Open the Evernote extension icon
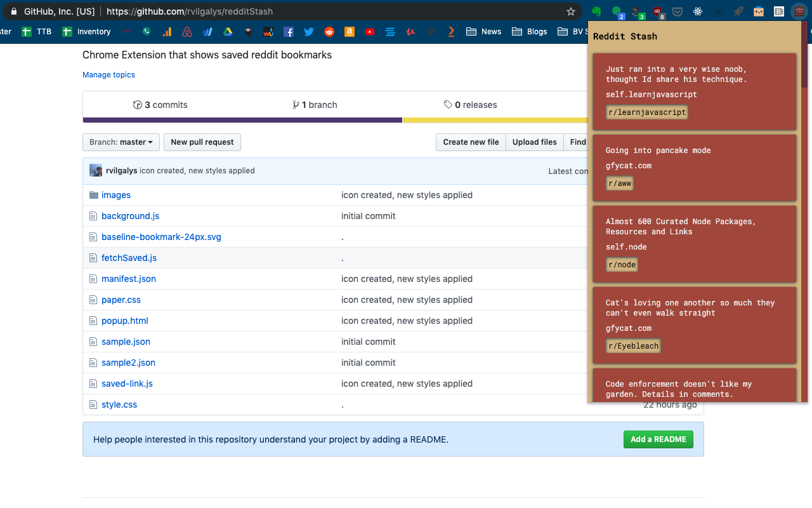 click(x=596, y=11)
